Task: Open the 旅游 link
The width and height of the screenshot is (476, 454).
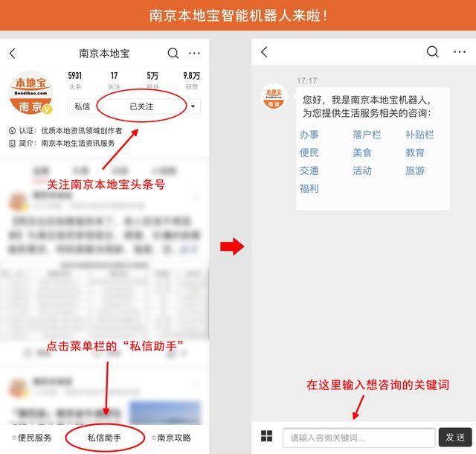Action: [415, 170]
